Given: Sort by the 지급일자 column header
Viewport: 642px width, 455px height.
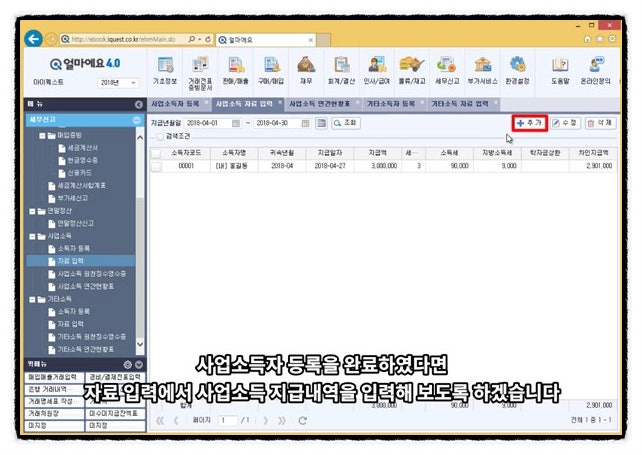Looking at the screenshot, I should [x=330, y=153].
